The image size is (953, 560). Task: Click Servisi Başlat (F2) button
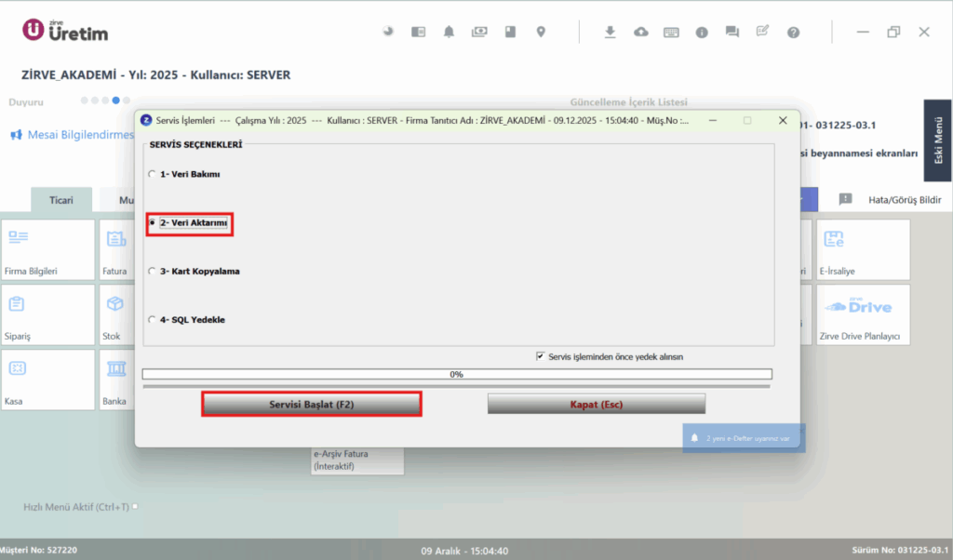(311, 404)
